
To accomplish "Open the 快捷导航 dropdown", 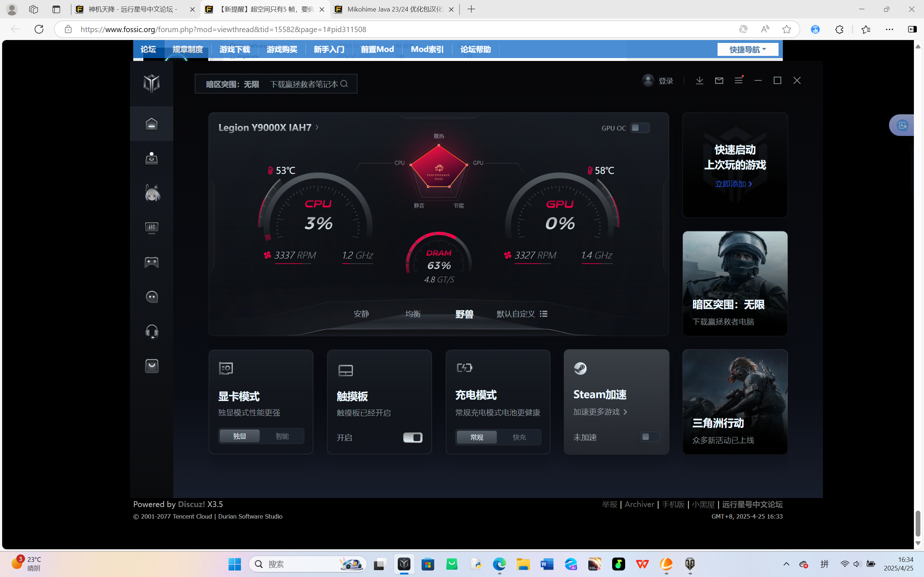I will click(747, 50).
